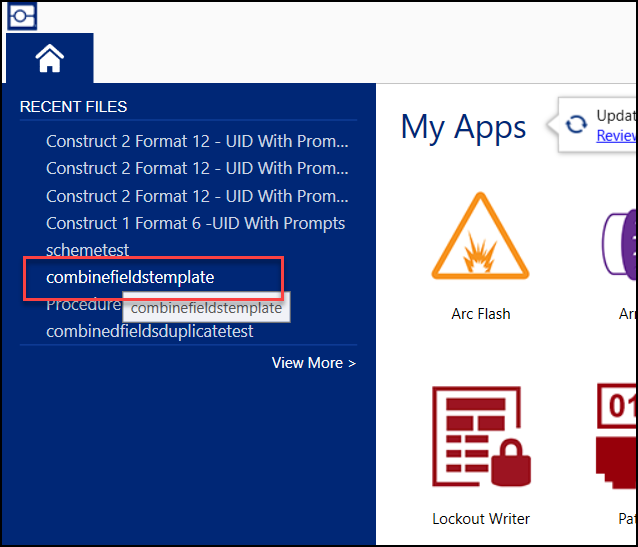Click the update refresh icon

576,124
